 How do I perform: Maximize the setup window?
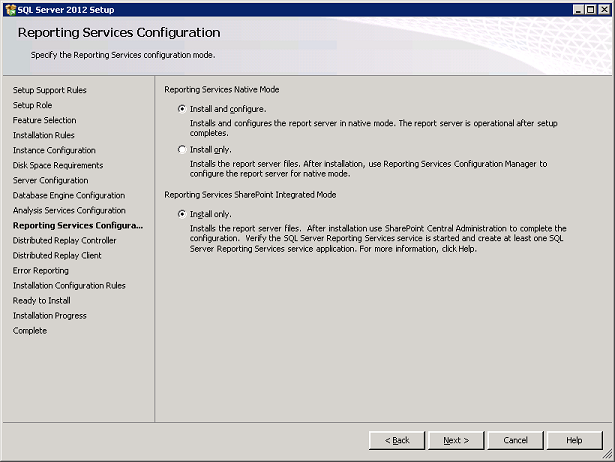(591, 9)
